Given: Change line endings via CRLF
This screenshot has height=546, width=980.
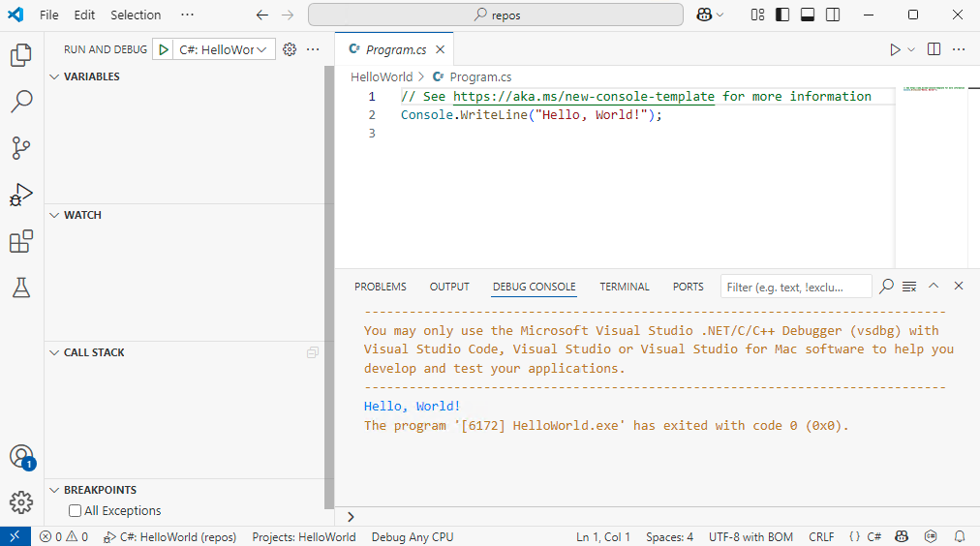Looking at the screenshot, I should coord(821,536).
